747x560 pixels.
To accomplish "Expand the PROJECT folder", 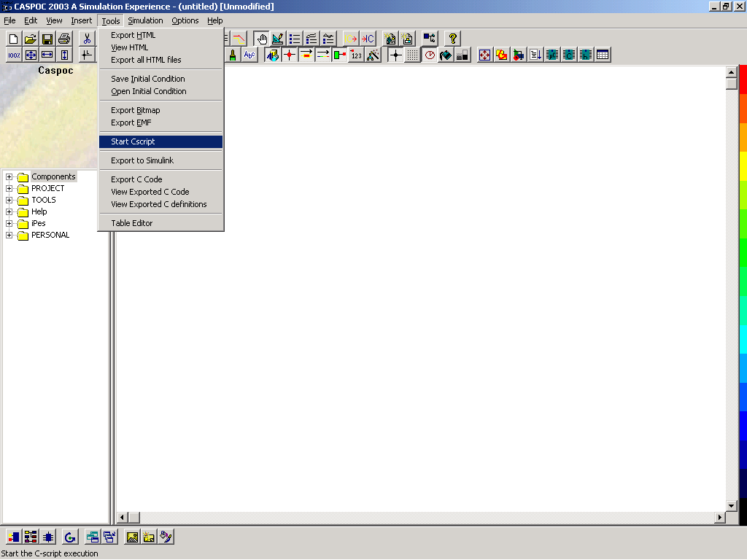I will (9, 189).
